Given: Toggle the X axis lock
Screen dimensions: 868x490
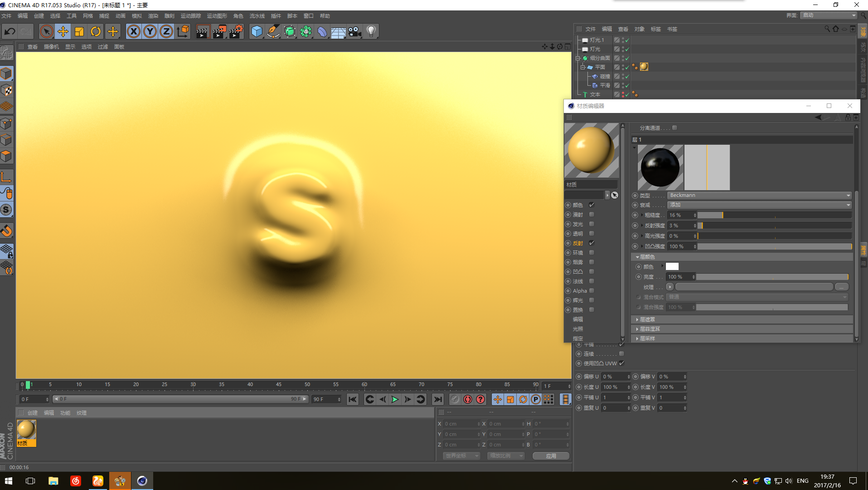Looking at the screenshot, I should coord(133,31).
